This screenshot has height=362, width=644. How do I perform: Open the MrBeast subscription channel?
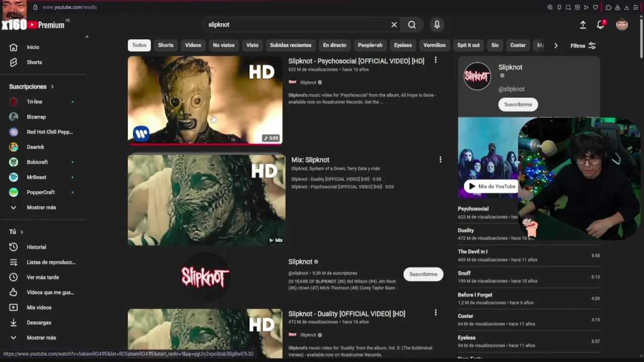tap(36, 177)
